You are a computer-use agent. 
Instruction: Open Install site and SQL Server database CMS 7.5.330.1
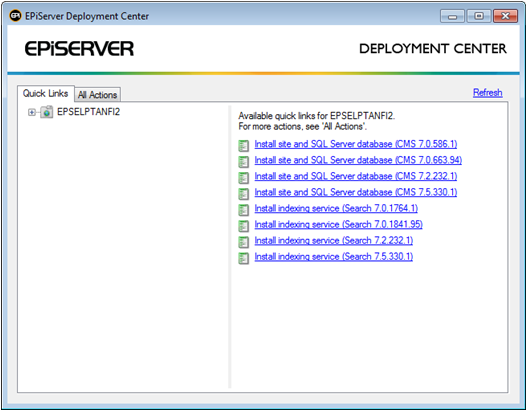pos(356,192)
